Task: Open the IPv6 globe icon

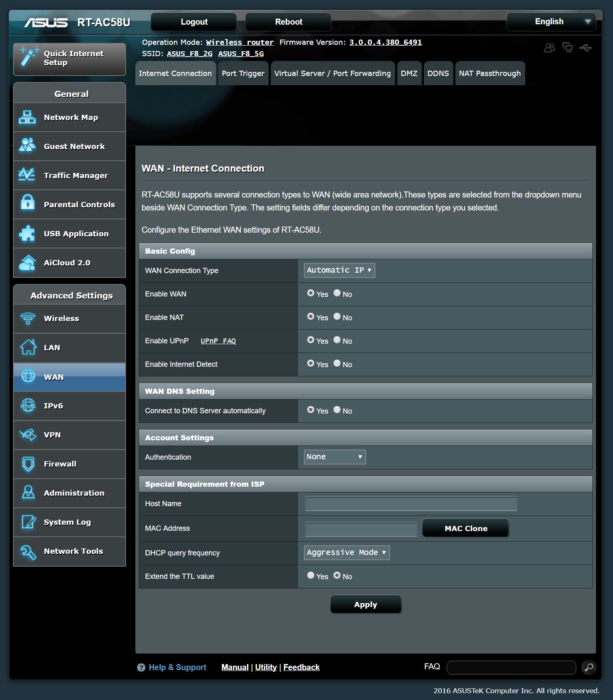Action: [28, 406]
